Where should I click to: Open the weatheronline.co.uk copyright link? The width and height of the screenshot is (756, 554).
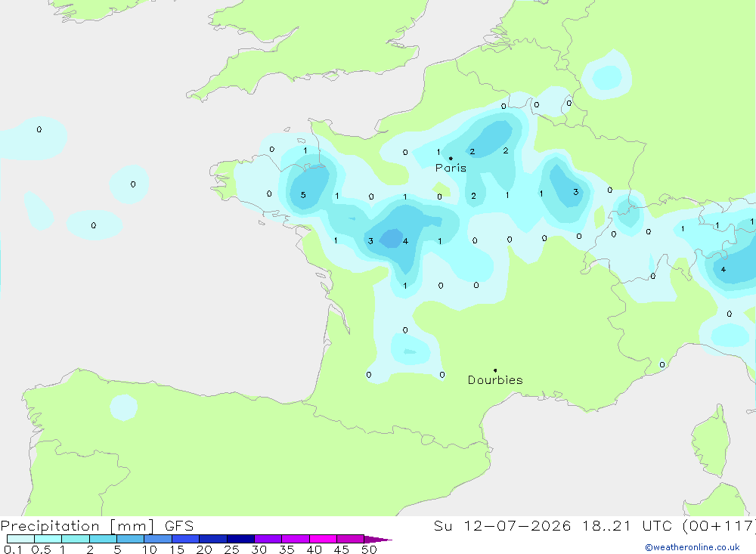[x=692, y=547]
